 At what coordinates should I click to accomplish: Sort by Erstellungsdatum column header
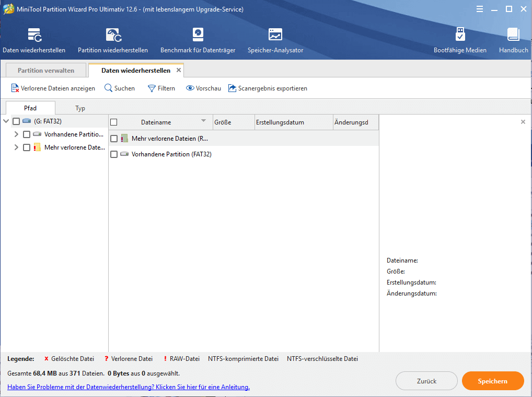[294, 122]
